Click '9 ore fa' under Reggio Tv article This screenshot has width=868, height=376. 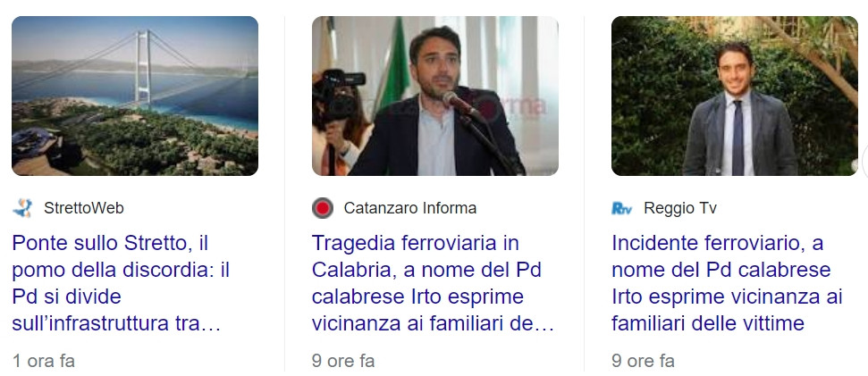pos(644,361)
